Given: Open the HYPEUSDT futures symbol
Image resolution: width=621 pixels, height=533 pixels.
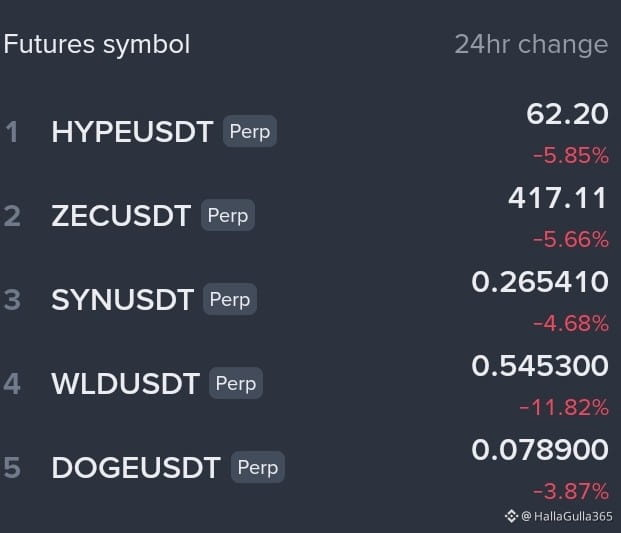Looking at the screenshot, I should pyautogui.click(x=132, y=131).
